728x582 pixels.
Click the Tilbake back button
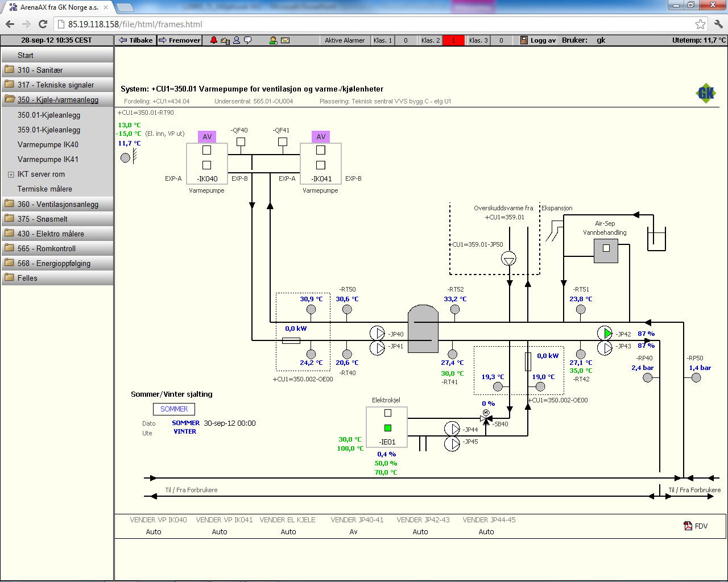coord(135,40)
